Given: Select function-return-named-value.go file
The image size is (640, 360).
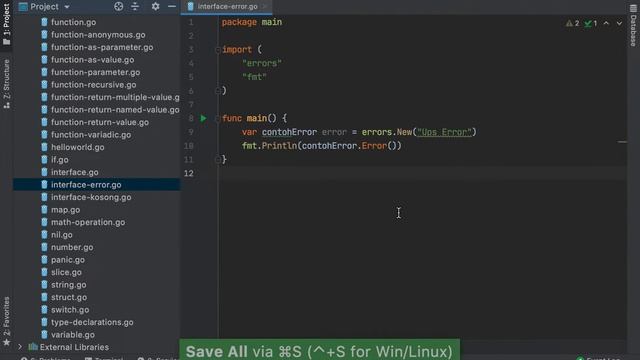Looking at the screenshot, I should tap(115, 110).
